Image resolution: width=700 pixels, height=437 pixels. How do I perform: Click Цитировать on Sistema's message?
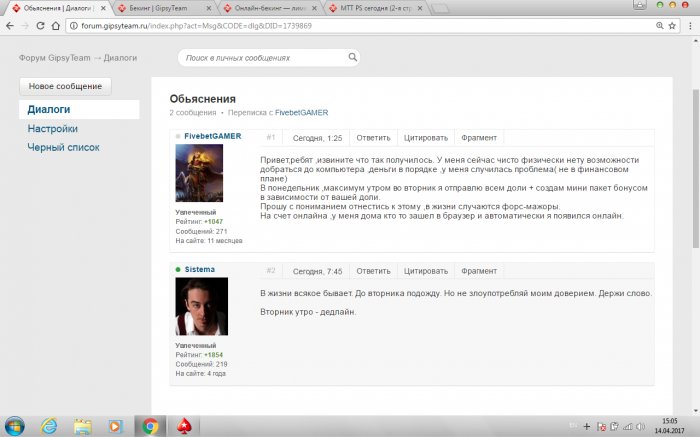[x=425, y=271]
